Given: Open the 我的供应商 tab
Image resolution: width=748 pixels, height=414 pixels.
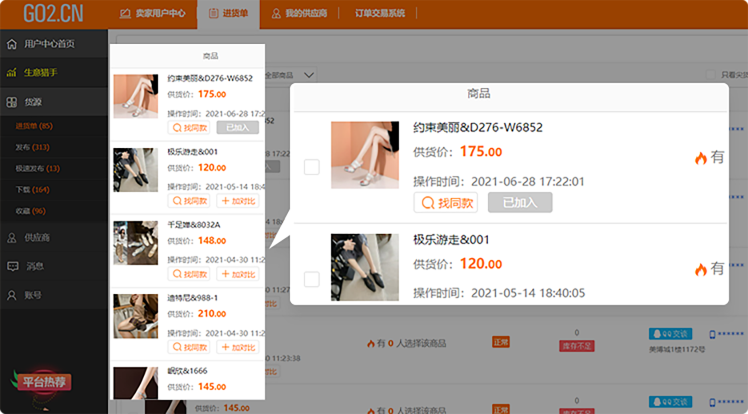Looking at the screenshot, I should coord(300,14).
